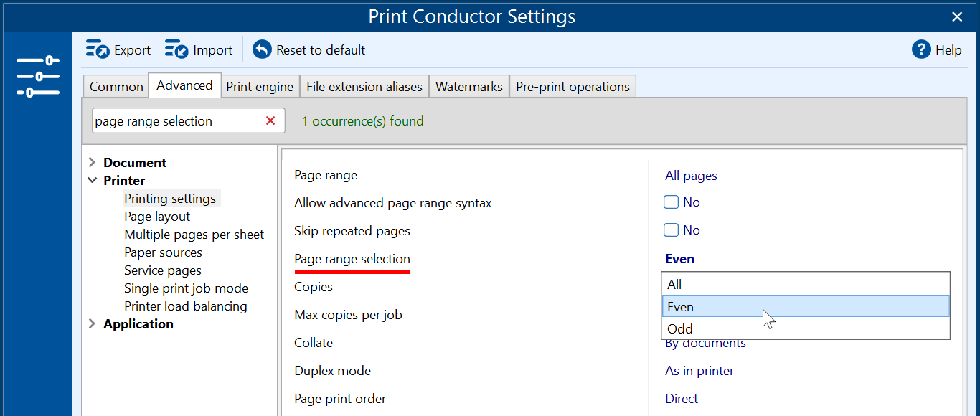The image size is (980, 416).
Task: Click the 1 occurrence(s) found text
Action: [x=362, y=121]
